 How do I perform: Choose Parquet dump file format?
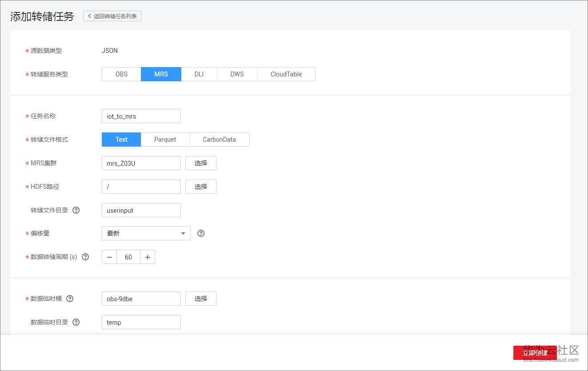pyautogui.click(x=165, y=140)
